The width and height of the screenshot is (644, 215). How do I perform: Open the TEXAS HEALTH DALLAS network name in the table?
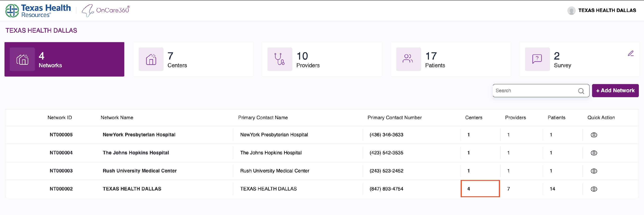132,189
